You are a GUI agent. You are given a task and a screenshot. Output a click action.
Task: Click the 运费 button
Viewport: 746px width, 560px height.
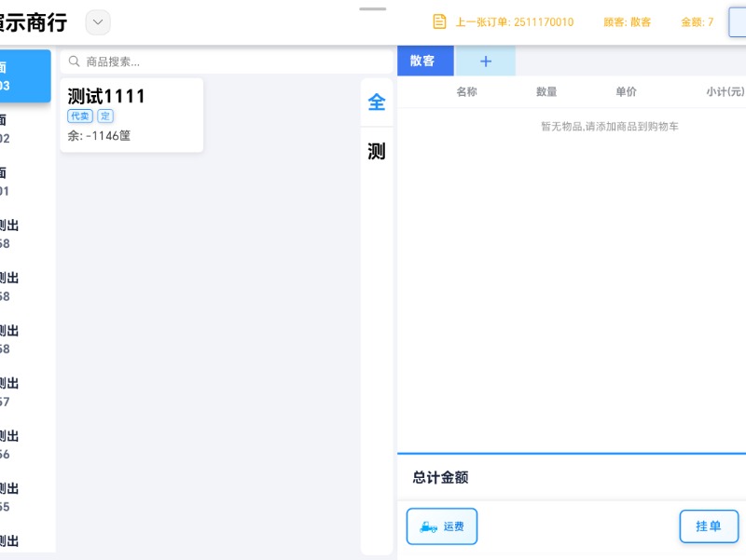click(442, 526)
